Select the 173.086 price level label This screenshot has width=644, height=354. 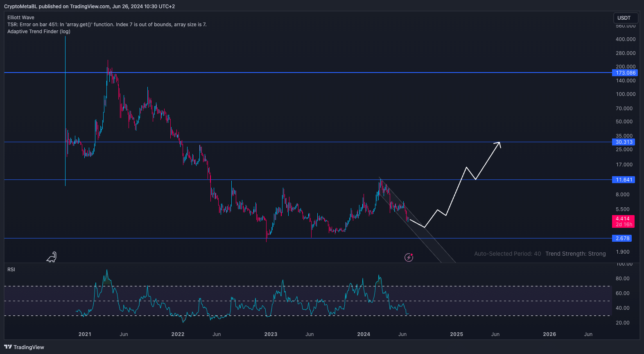[625, 73]
